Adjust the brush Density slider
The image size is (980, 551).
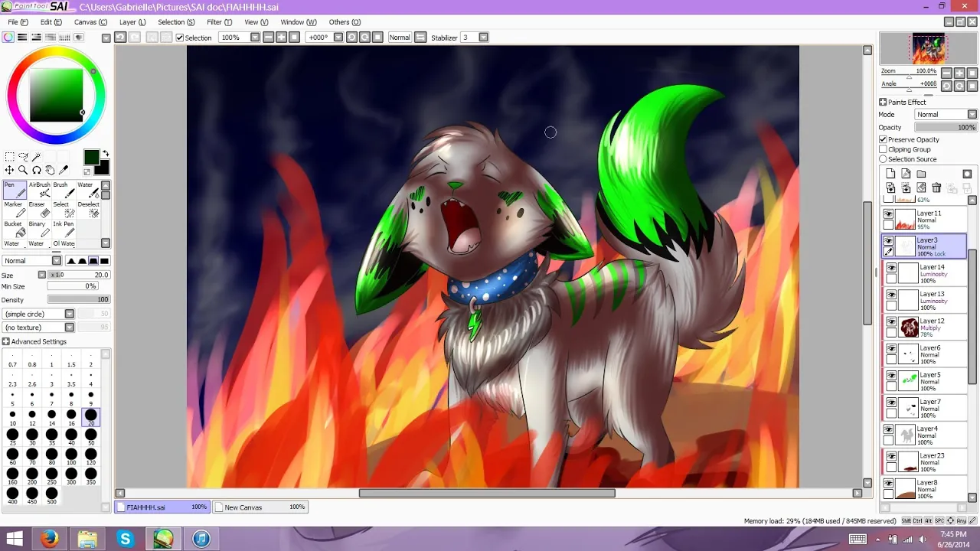[x=79, y=300]
